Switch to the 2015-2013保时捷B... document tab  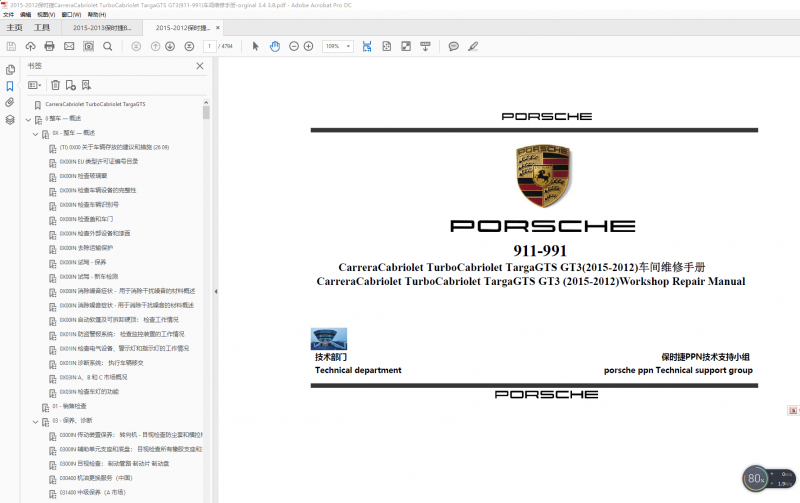tap(102, 28)
